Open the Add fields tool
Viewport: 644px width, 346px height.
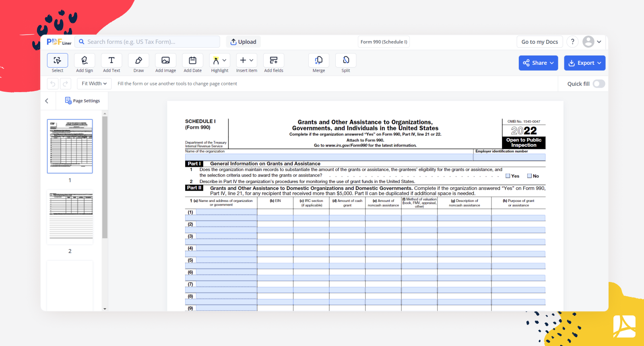(274, 61)
